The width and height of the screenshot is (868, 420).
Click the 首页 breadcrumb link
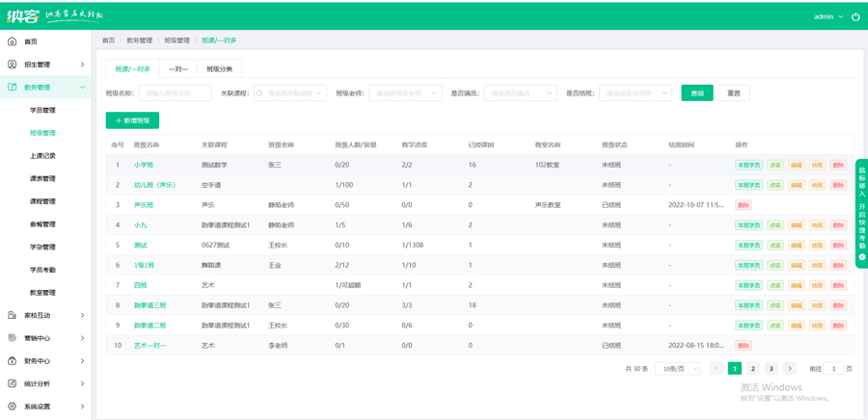click(x=108, y=40)
